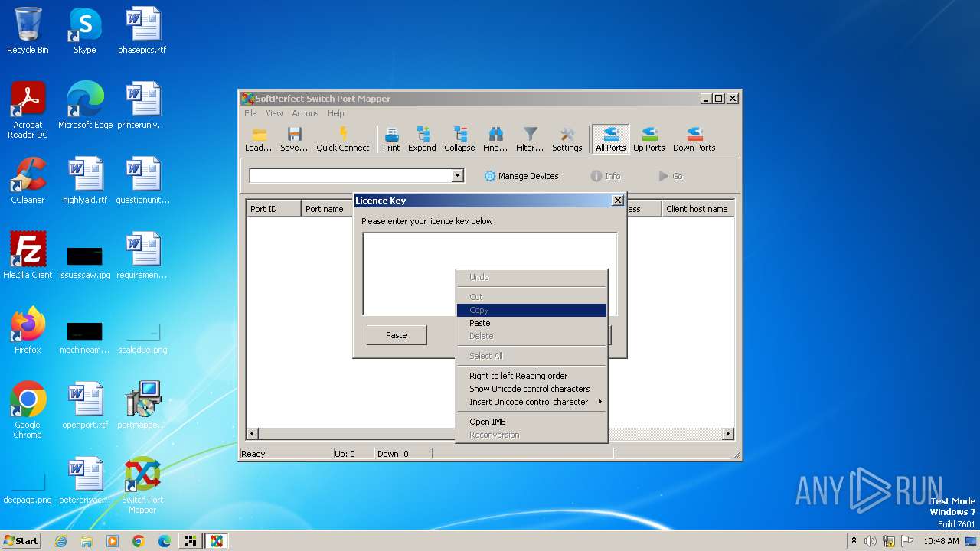Expand Insert Unicode control character submenu
This screenshot has height=551, width=980.
coord(531,402)
